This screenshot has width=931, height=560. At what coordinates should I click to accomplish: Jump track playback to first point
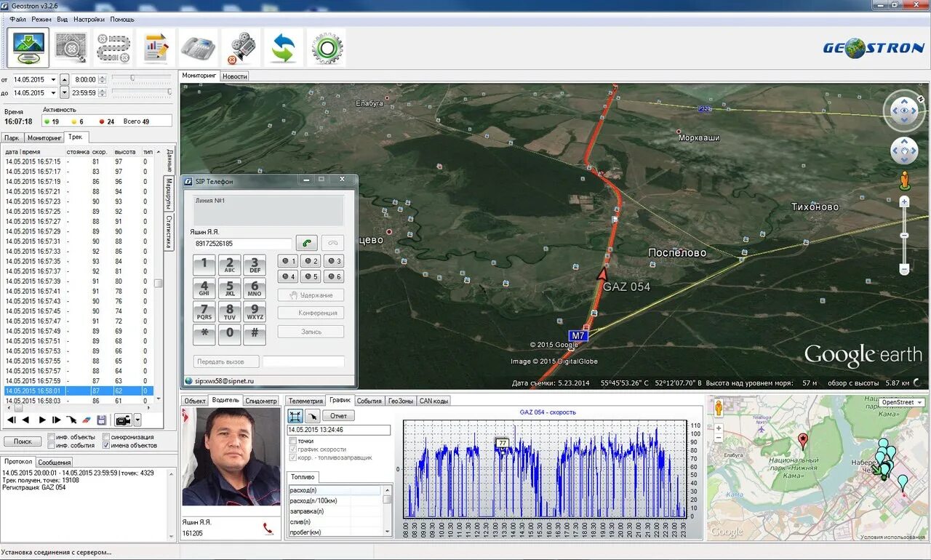[11, 420]
